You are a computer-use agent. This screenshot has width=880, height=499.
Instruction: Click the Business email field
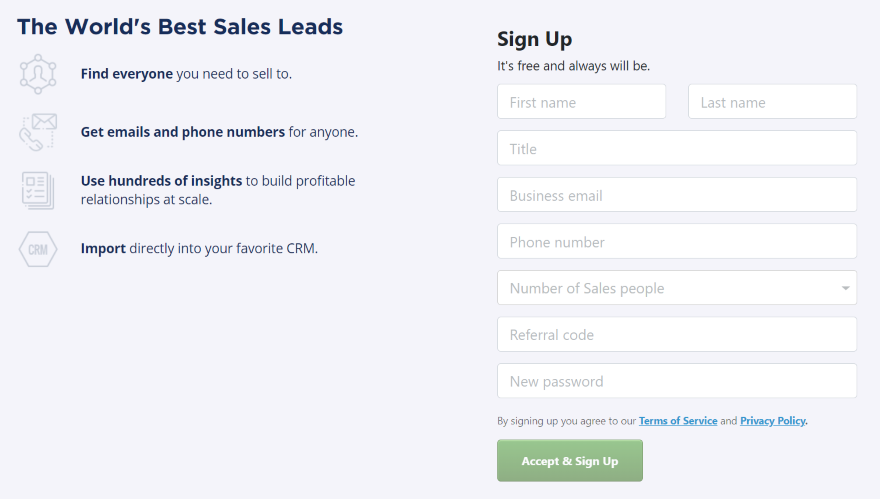pos(676,195)
